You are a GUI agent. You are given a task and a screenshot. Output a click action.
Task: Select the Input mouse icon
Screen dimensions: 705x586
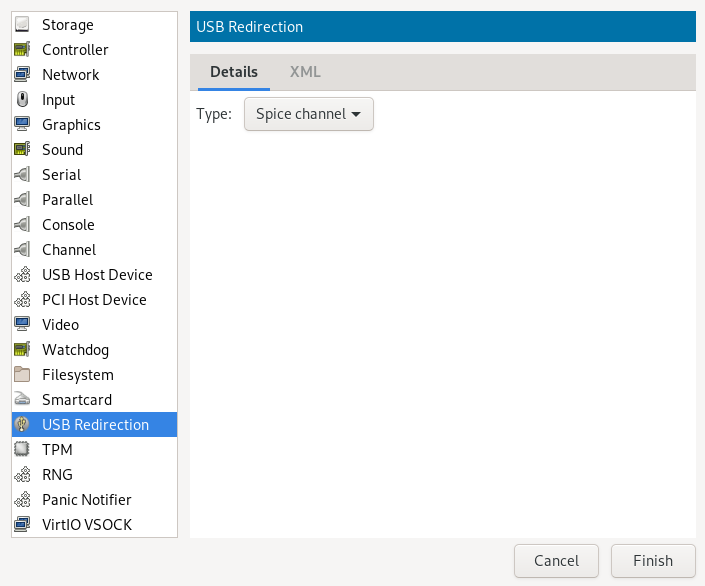[x=22, y=100]
